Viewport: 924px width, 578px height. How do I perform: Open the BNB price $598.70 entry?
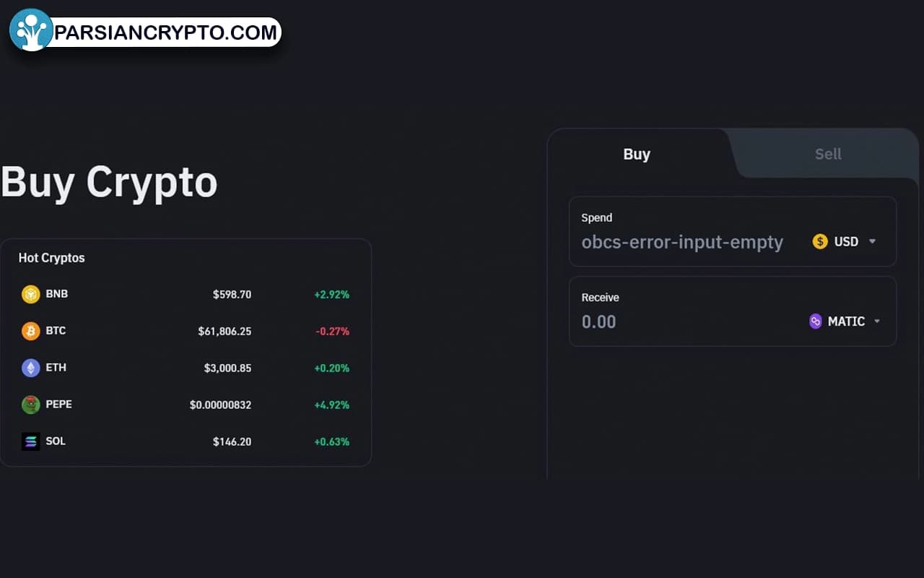point(232,295)
